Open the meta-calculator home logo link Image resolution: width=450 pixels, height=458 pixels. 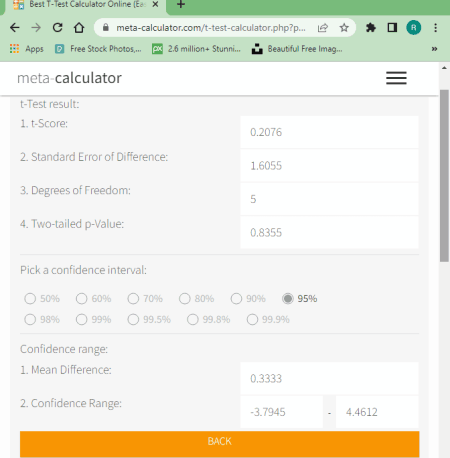[69, 78]
